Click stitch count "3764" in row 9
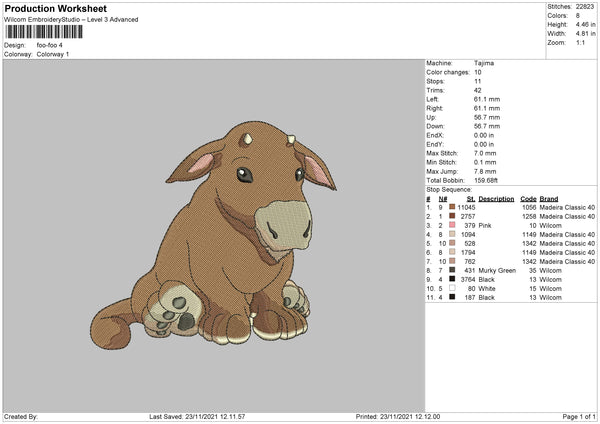The height and width of the screenshot is (424, 600). [468, 279]
